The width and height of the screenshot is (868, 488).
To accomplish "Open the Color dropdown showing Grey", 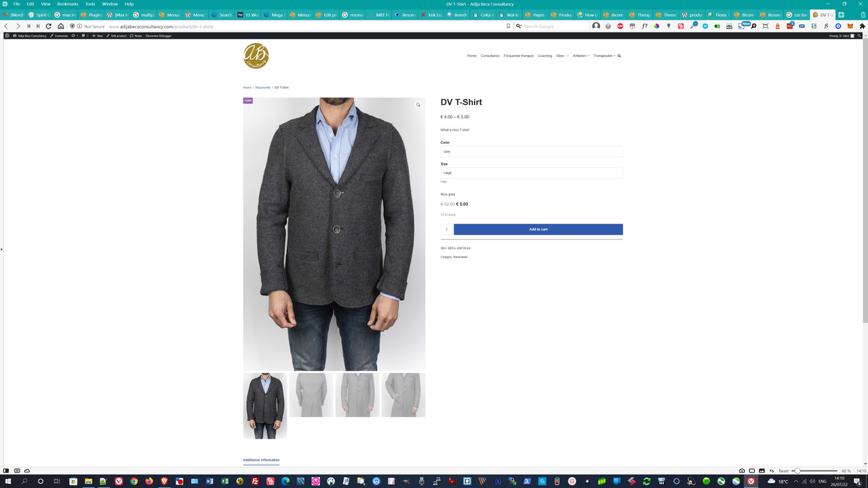I will coord(532,152).
